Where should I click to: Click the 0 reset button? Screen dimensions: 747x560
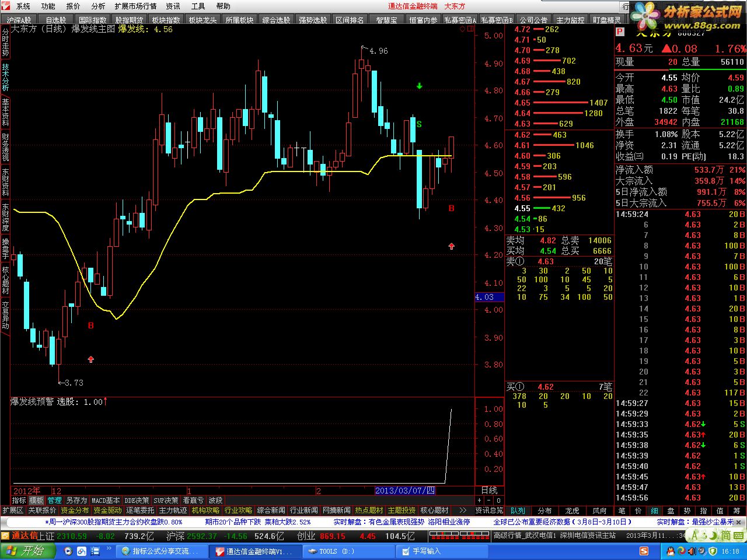click(498, 501)
